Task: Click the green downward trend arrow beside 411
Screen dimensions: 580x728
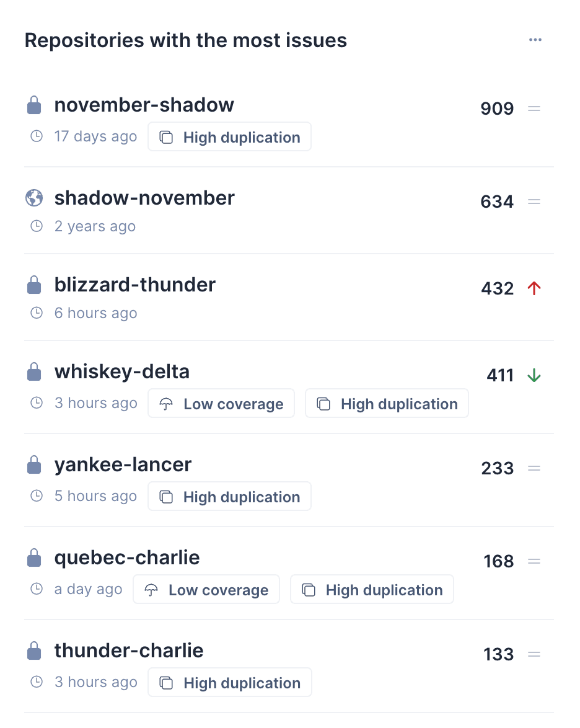Action: click(x=534, y=375)
